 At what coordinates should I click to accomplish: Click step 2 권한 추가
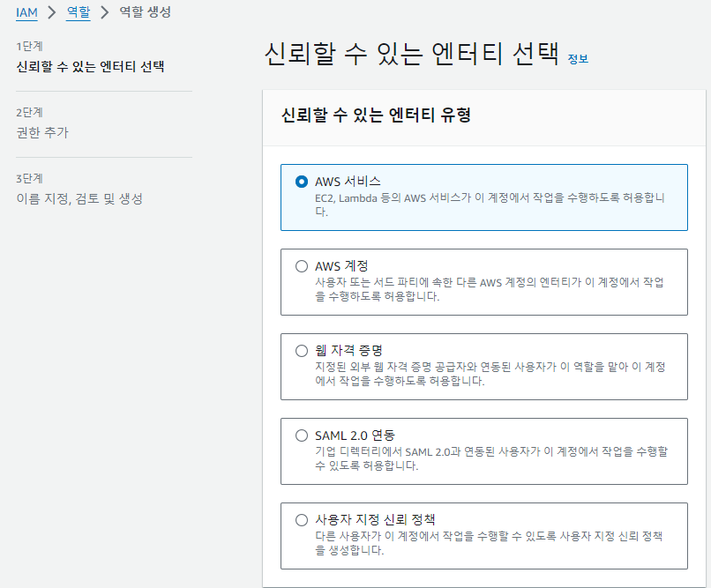coord(42,133)
